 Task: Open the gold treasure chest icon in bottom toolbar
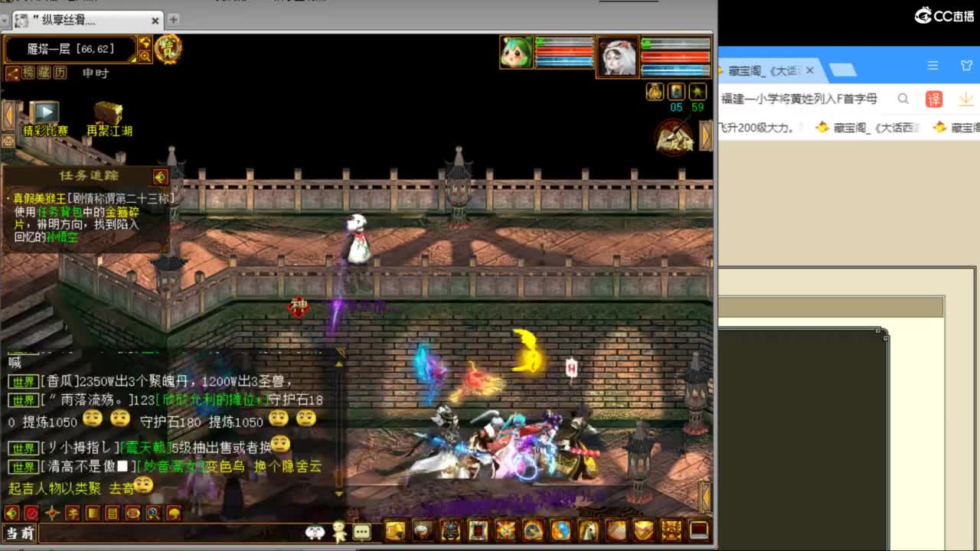[395, 530]
